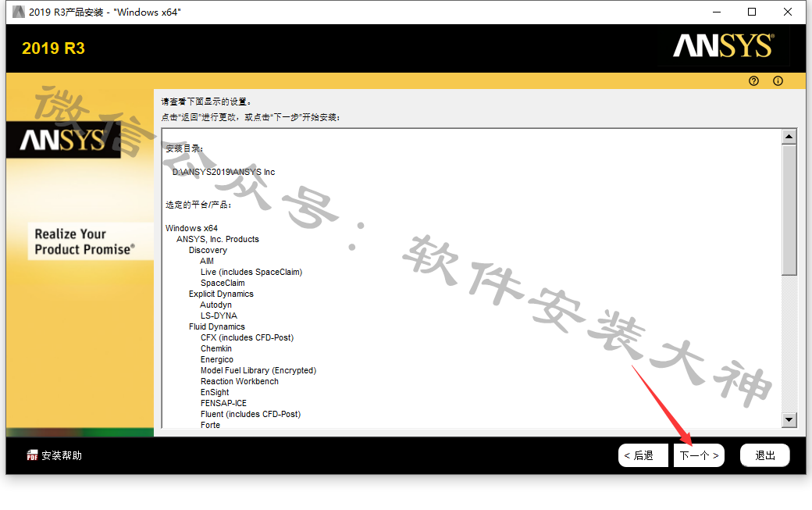The image size is (812, 510).
Task: Close the installer window
Action: pos(788,12)
